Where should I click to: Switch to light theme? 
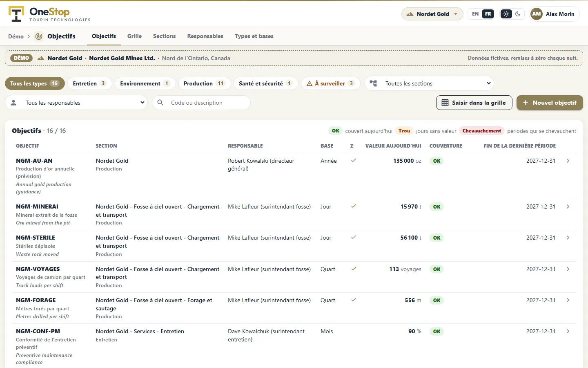[x=506, y=14]
